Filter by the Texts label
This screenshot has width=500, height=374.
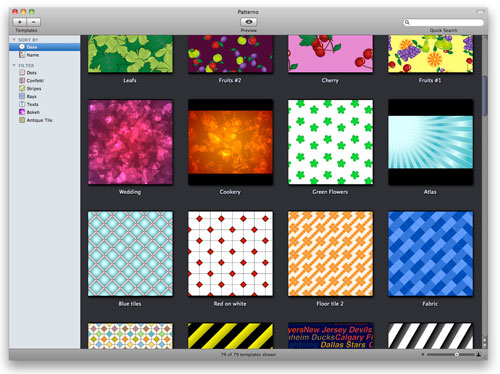point(33,104)
